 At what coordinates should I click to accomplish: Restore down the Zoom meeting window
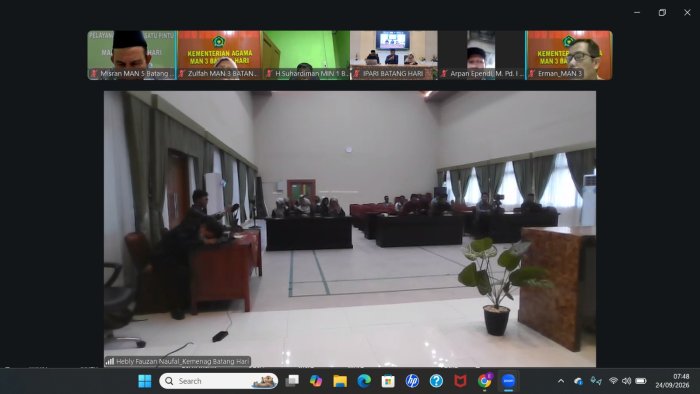click(x=662, y=12)
